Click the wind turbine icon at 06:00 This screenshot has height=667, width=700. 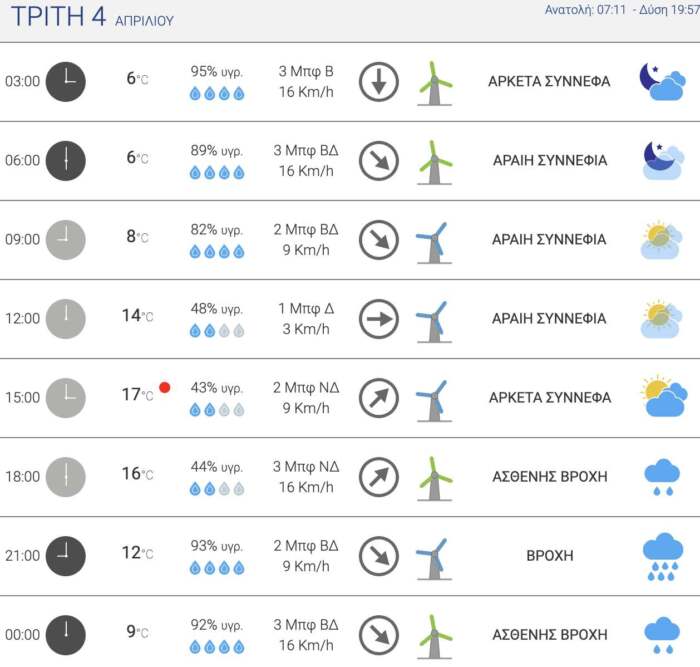click(434, 161)
